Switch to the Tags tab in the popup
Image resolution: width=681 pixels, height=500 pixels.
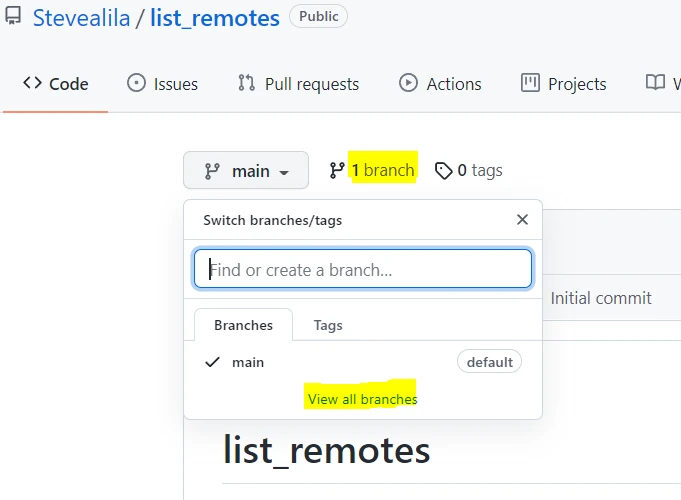328,325
